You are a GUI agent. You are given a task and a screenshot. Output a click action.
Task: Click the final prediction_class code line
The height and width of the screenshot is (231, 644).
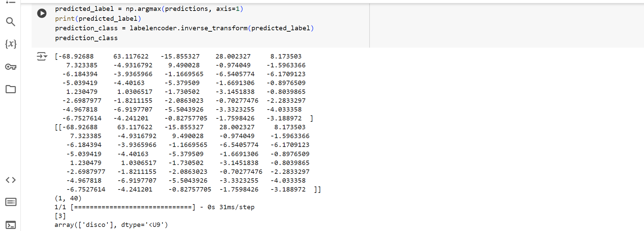pyautogui.click(x=86, y=38)
